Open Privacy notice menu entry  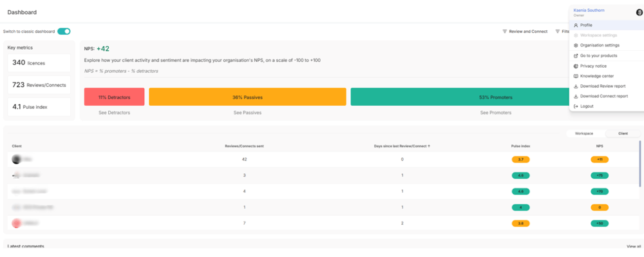click(x=606, y=66)
